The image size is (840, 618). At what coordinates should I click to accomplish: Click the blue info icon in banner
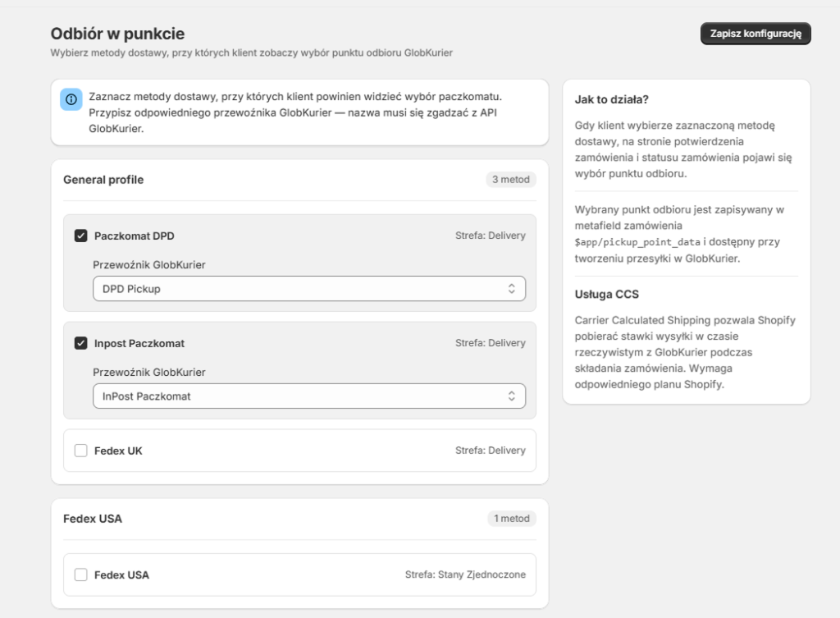(x=71, y=99)
